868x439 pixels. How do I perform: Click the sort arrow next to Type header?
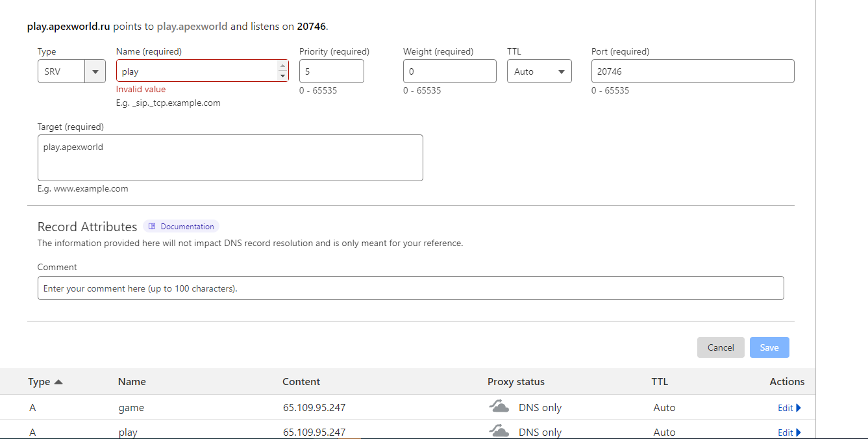[58, 382]
